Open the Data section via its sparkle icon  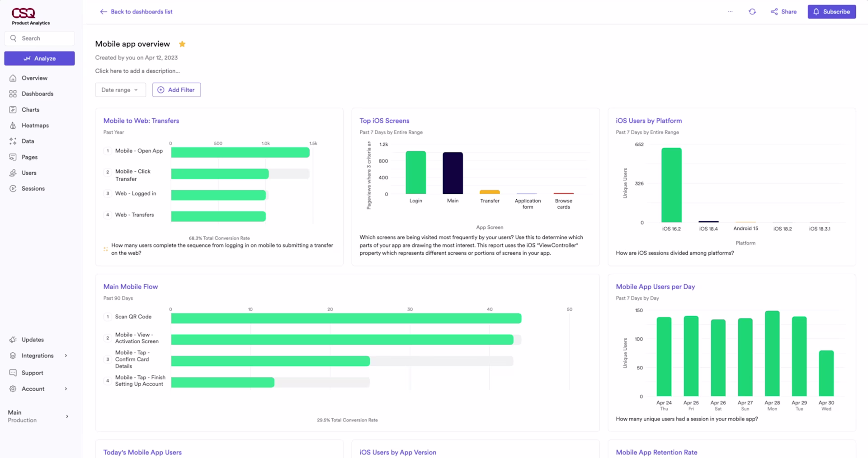(x=13, y=141)
